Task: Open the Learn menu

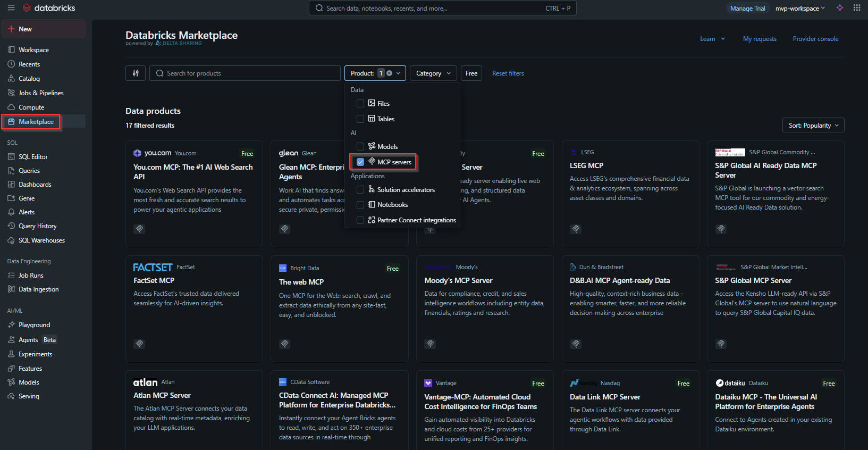Action: [712, 39]
